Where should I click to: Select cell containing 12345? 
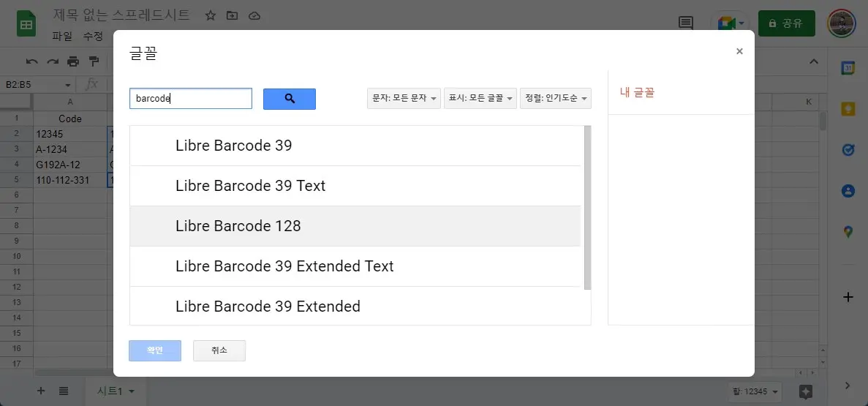(x=70, y=134)
